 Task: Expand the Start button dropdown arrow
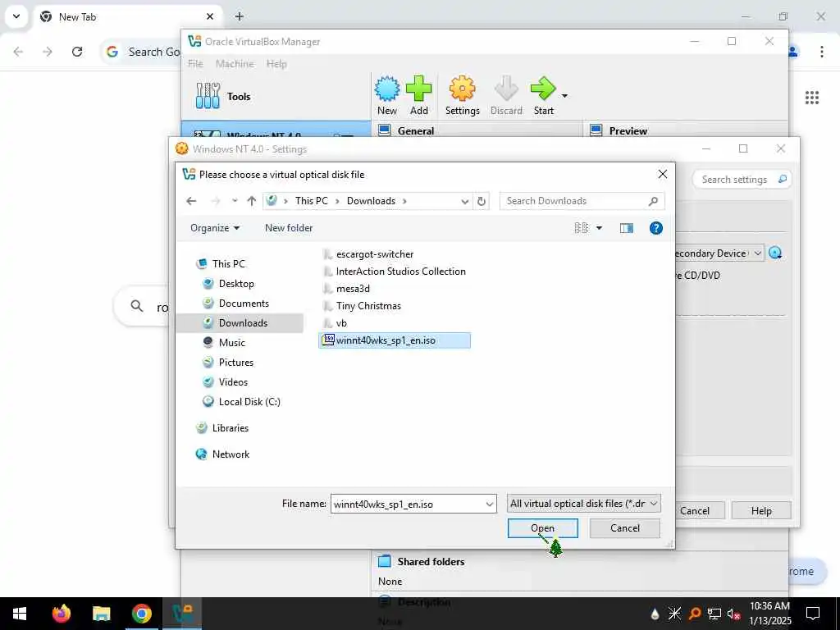564,96
